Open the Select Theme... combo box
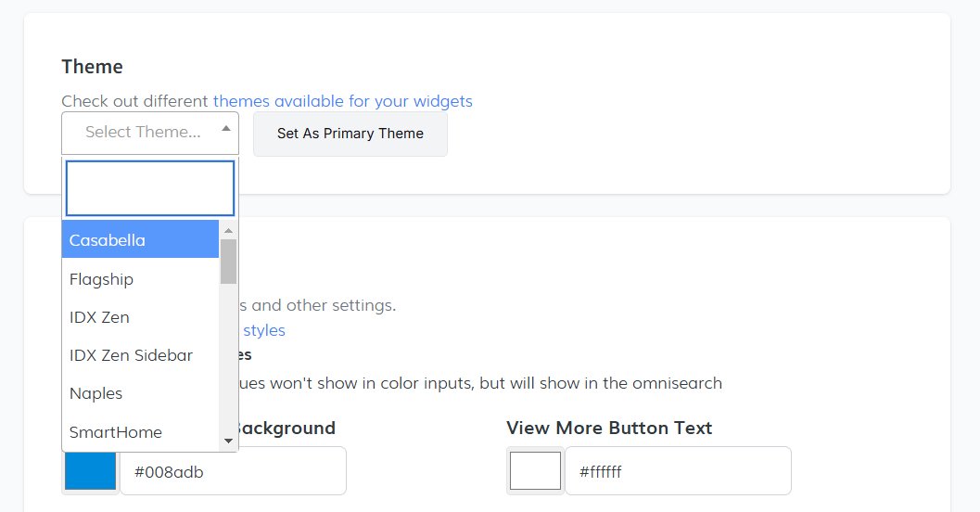980x512 pixels. [143, 133]
